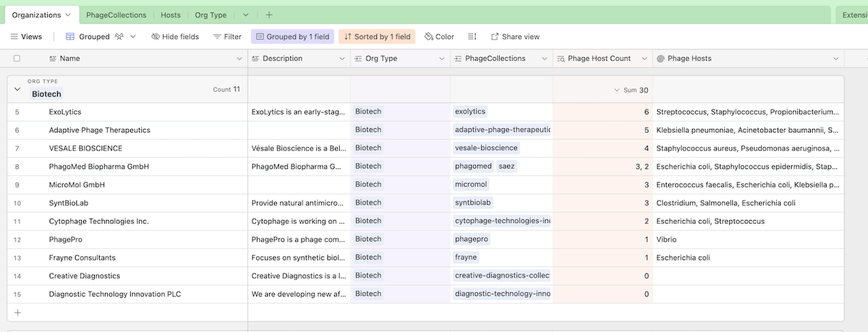Open the Color options
Screen dimensions: 868x332
click(x=439, y=37)
